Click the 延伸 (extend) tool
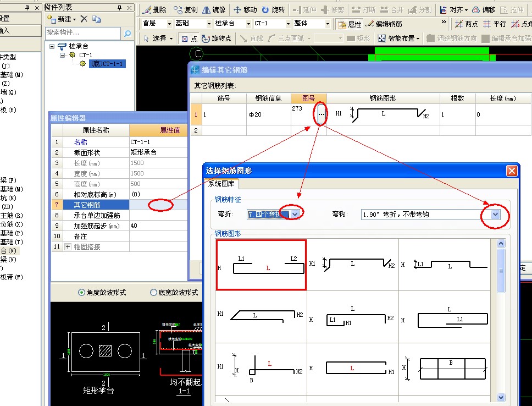Viewport: 532px width, 406px height. pyautogui.click(x=304, y=9)
